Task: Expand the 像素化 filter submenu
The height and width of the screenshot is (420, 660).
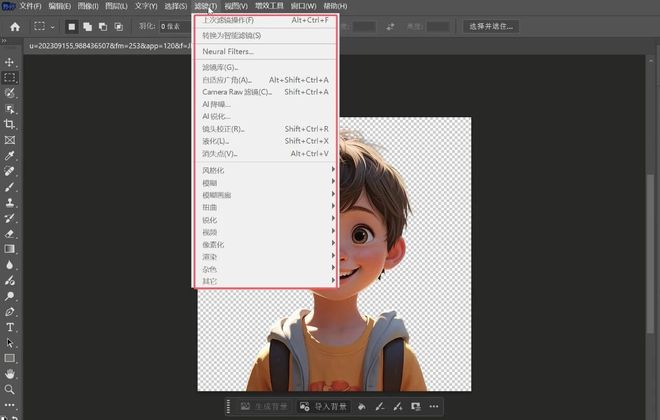Action: pos(265,244)
